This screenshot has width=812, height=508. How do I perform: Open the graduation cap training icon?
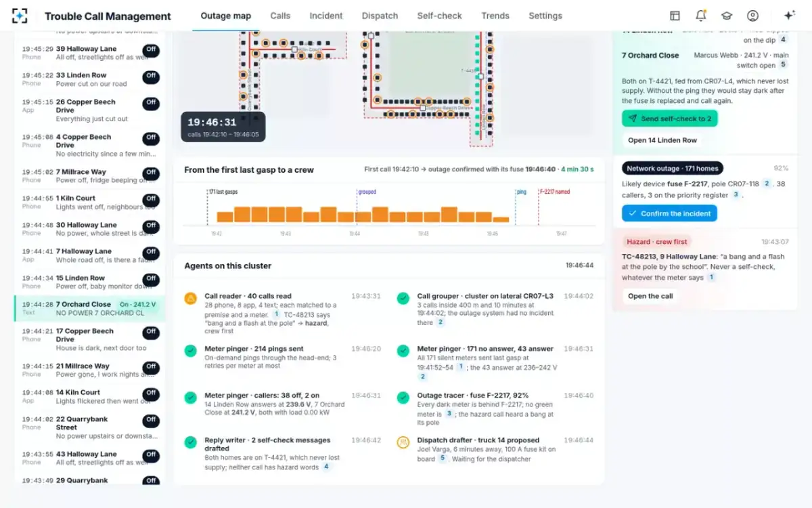coord(727,16)
